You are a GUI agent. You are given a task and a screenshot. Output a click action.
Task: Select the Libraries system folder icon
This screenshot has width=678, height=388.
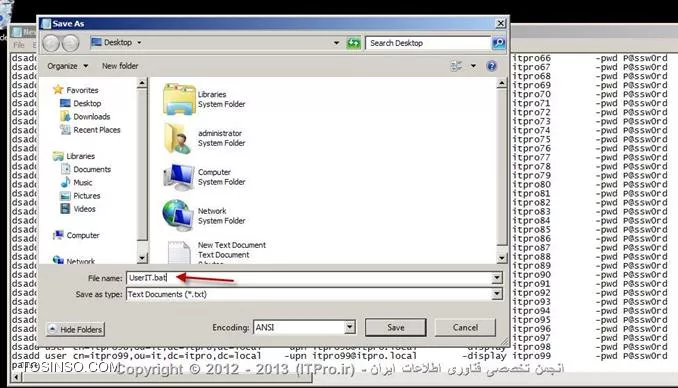coord(179,99)
